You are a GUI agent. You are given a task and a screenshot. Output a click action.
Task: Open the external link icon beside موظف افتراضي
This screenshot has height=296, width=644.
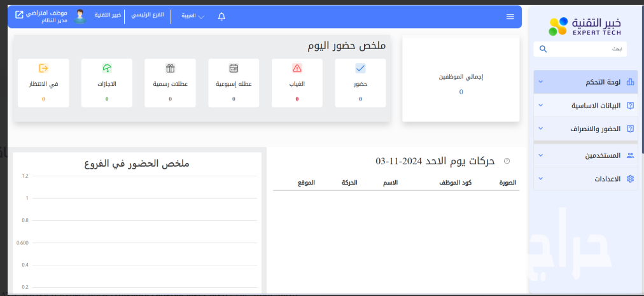coord(19,14)
